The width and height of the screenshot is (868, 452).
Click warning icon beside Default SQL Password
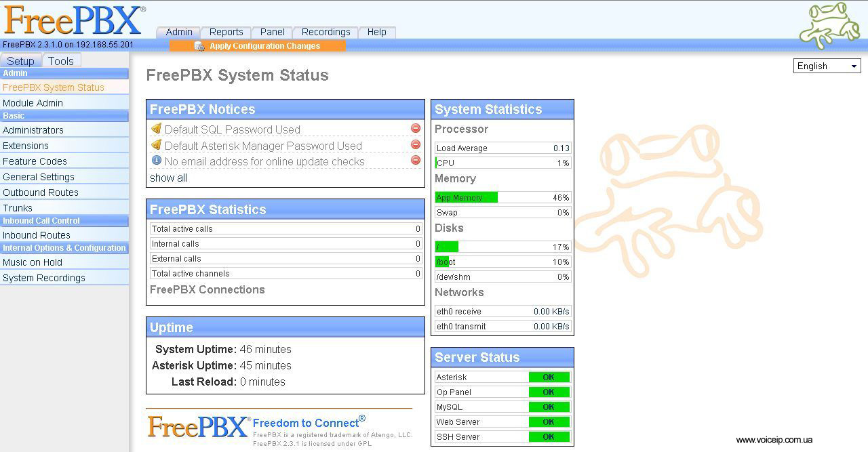point(156,128)
